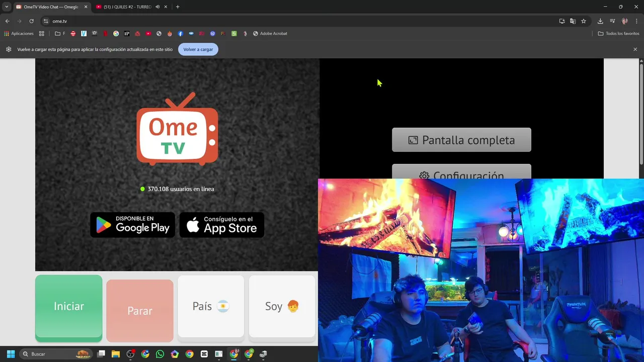
Task: Click the Pantalla completa button
Action: (x=461, y=140)
